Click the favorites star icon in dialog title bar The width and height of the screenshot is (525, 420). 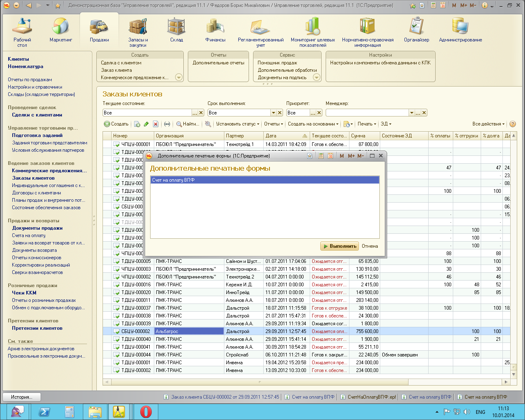coord(310,156)
